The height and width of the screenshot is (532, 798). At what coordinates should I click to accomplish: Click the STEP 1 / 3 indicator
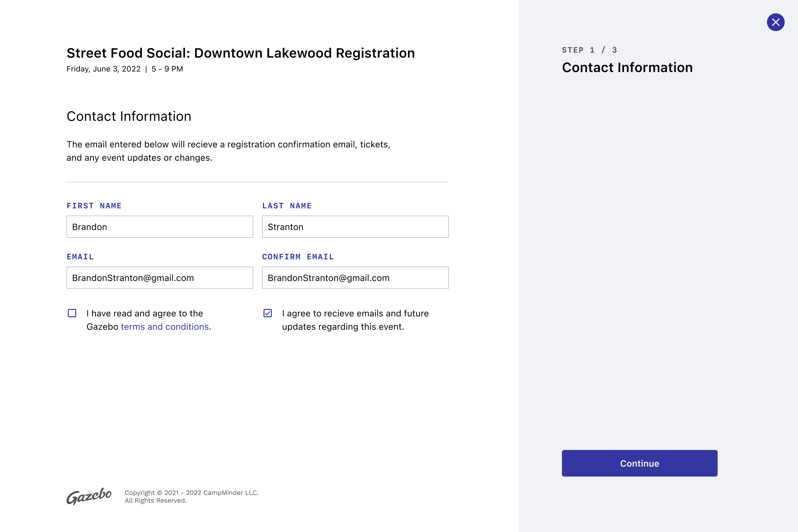coord(589,50)
